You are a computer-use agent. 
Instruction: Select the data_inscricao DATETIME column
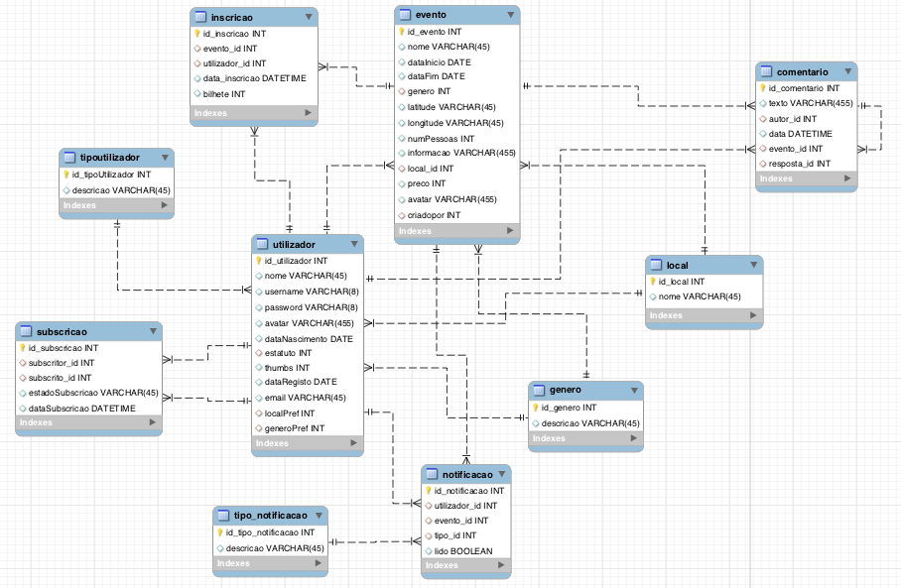(x=254, y=78)
